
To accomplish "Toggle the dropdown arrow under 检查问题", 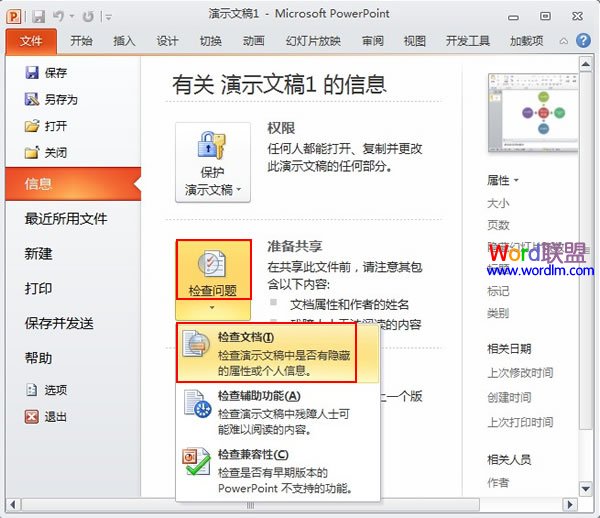I will 213,309.
